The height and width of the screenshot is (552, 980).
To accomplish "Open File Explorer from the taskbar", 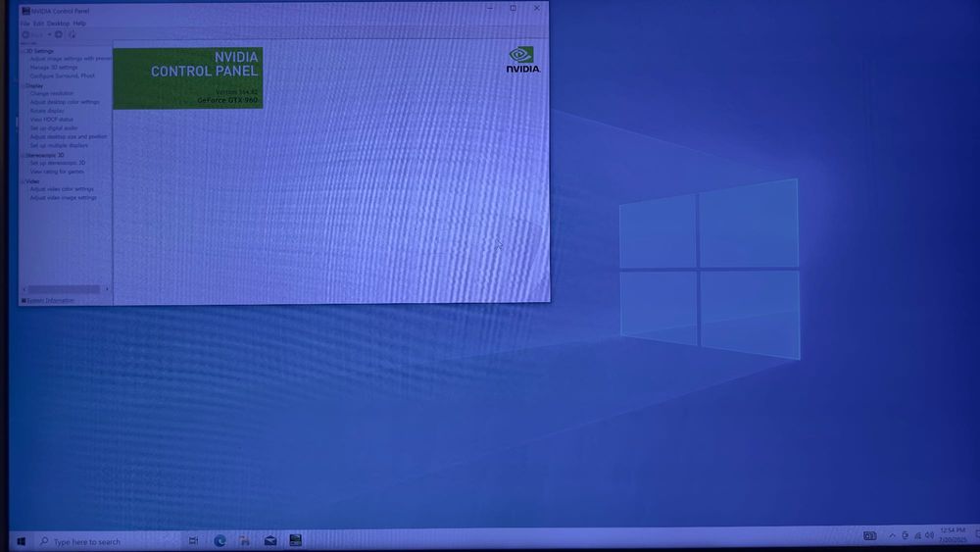I will [x=245, y=541].
